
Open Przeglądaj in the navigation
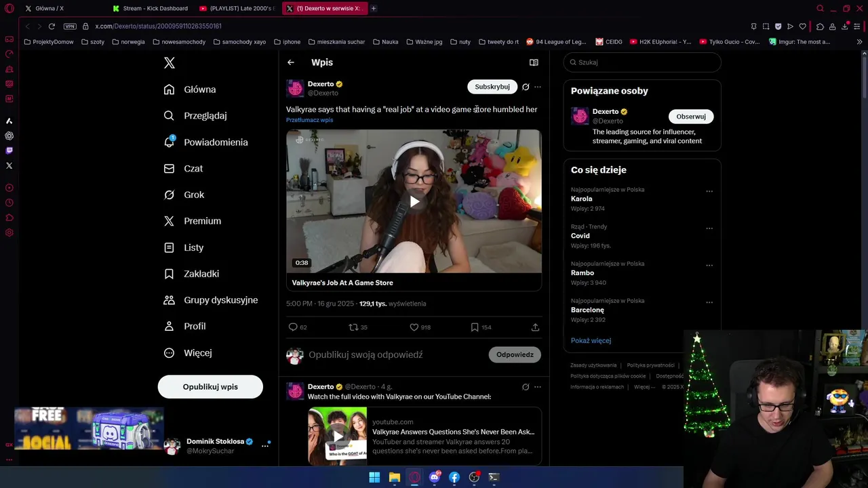click(x=196, y=116)
